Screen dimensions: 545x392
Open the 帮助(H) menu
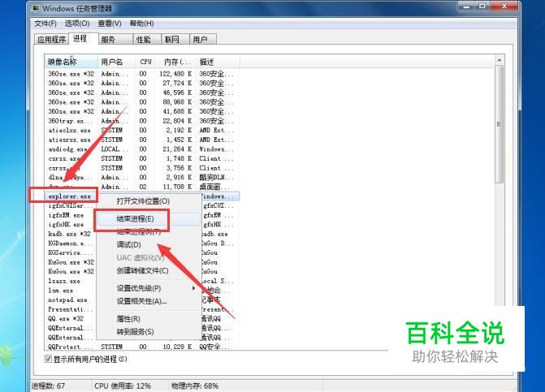[142, 24]
